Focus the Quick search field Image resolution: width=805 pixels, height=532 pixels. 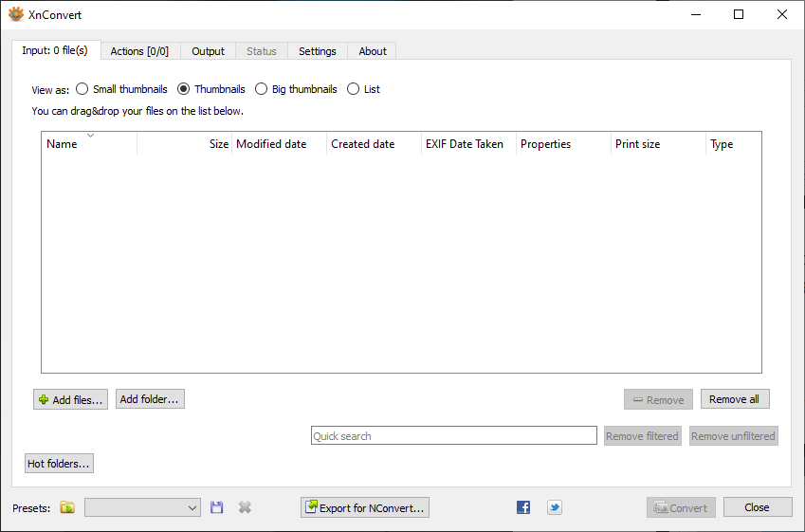pos(454,435)
